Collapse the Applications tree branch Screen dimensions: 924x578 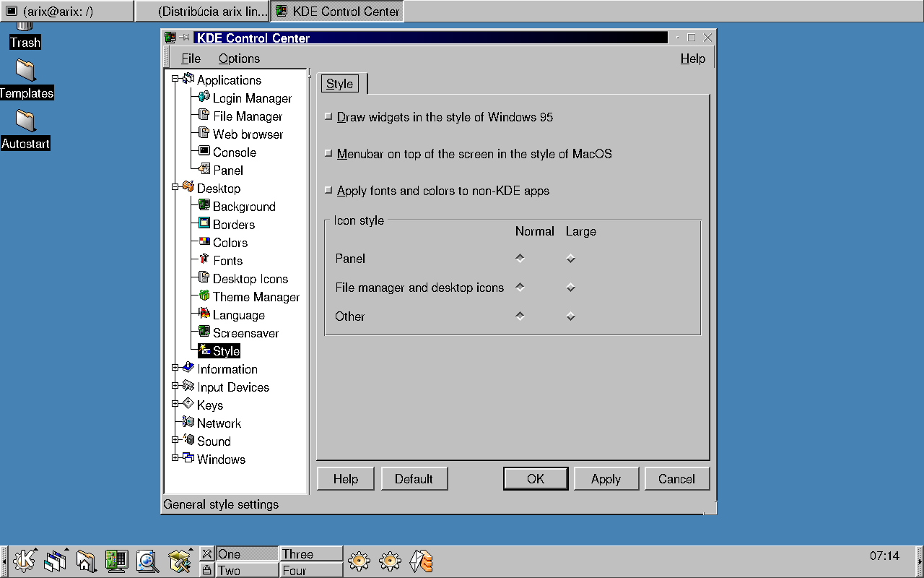(175, 79)
